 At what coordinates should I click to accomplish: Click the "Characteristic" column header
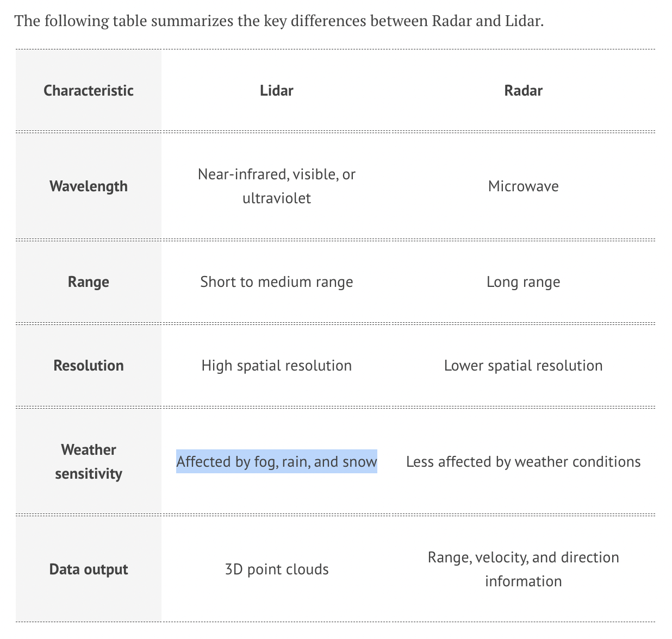[89, 90]
